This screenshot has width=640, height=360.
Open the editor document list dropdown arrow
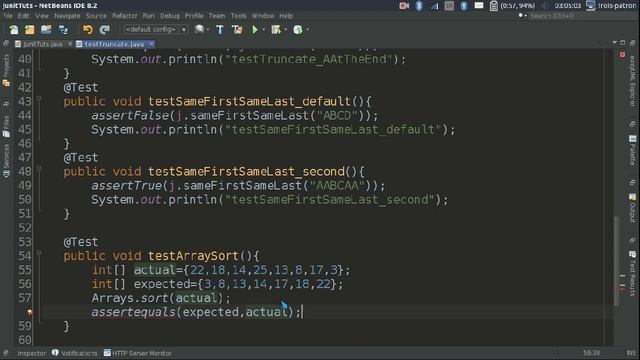pos(615,43)
